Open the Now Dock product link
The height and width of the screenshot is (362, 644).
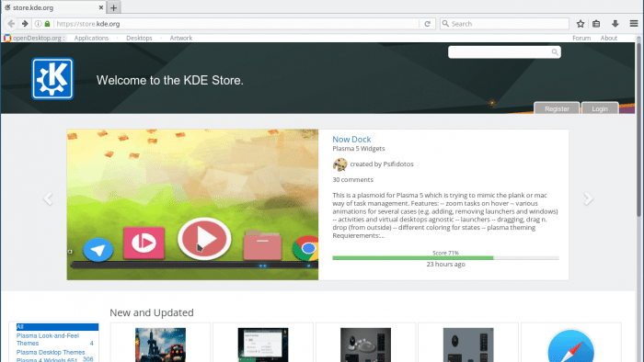tap(351, 140)
